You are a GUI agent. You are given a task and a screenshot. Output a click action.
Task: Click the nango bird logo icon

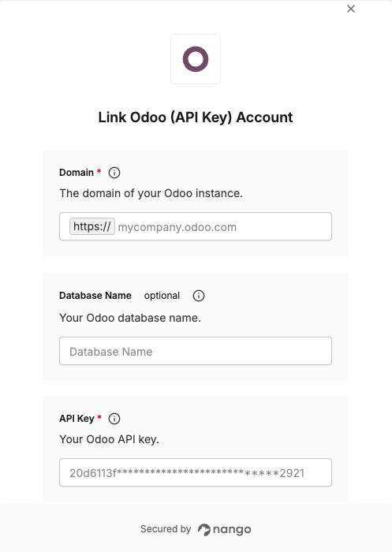(x=203, y=529)
